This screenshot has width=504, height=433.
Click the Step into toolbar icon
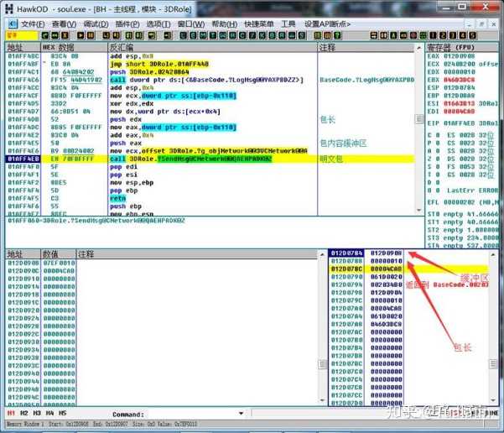coord(107,35)
